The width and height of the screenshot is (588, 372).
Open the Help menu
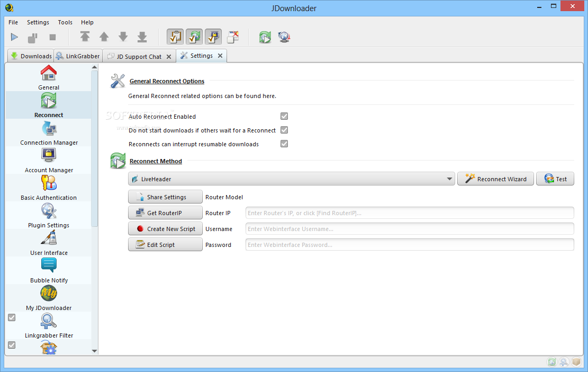87,22
